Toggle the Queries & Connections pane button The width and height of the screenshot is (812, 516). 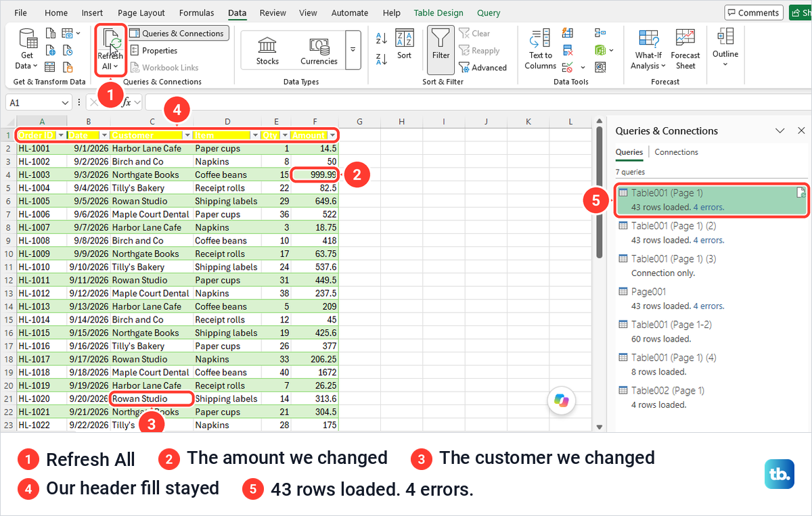click(x=177, y=33)
